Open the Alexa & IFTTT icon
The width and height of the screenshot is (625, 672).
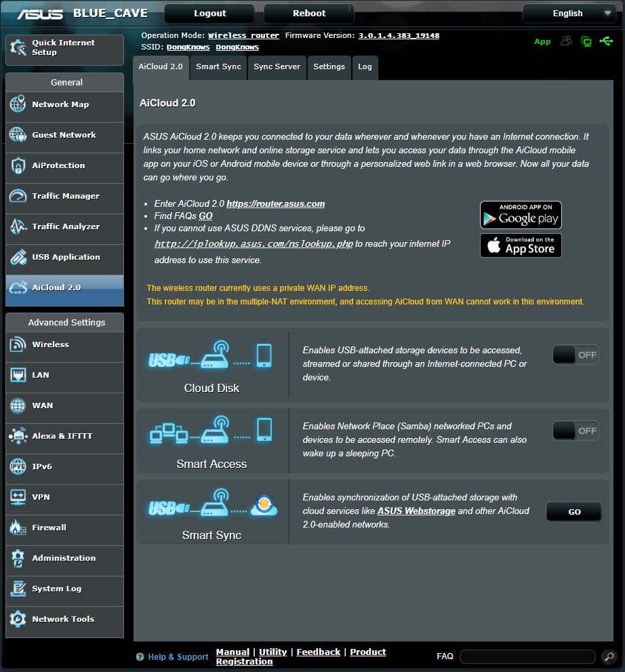[x=18, y=436]
